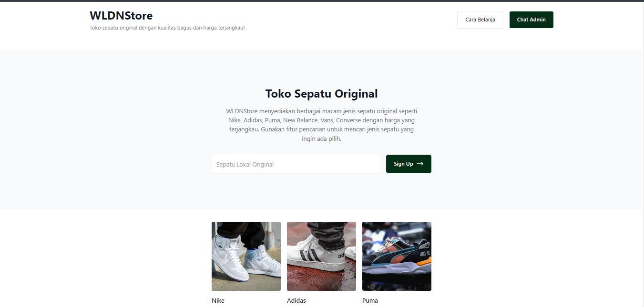Click the Toko Sepatu Original heading
The height and width of the screenshot is (307, 644).
pos(321,93)
